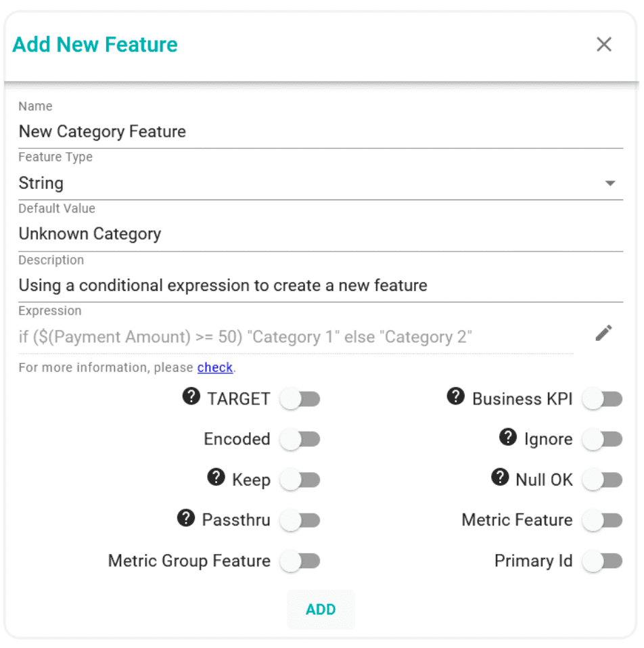Show help for the Keep option
Screen dimensions: 644x648
[216, 478]
